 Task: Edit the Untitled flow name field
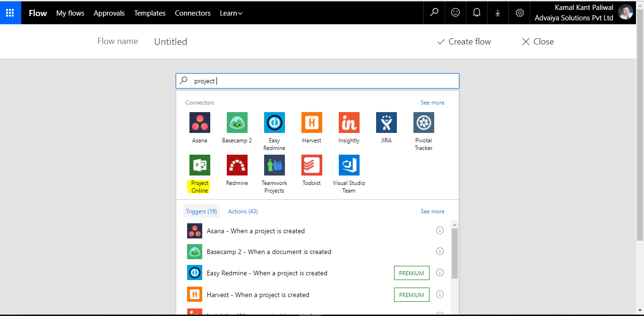[171, 42]
